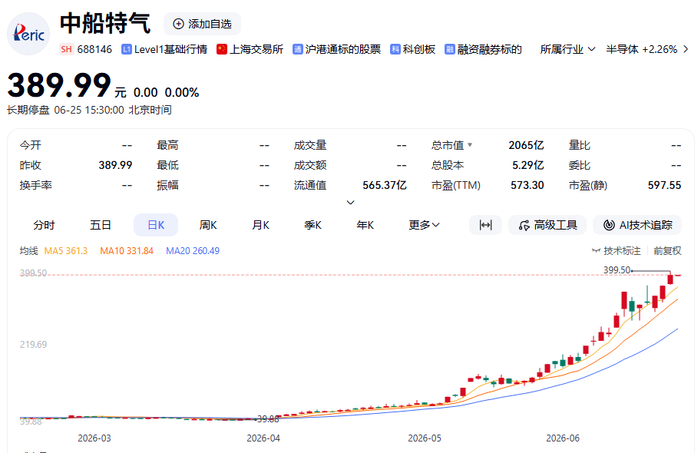Viewport: 700px width, 453px height.
Task: Expand more quote details chevron
Action: click(x=350, y=202)
